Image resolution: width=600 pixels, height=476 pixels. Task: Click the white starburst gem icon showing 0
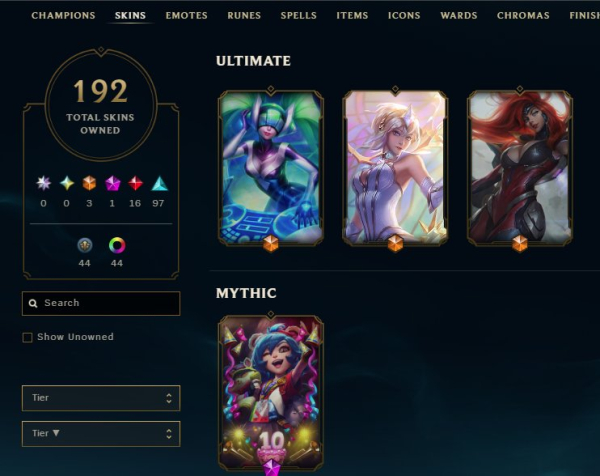coord(44,183)
